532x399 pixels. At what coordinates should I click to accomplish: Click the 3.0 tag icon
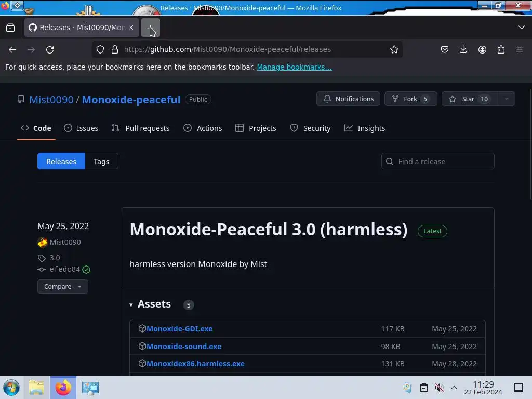click(42, 258)
